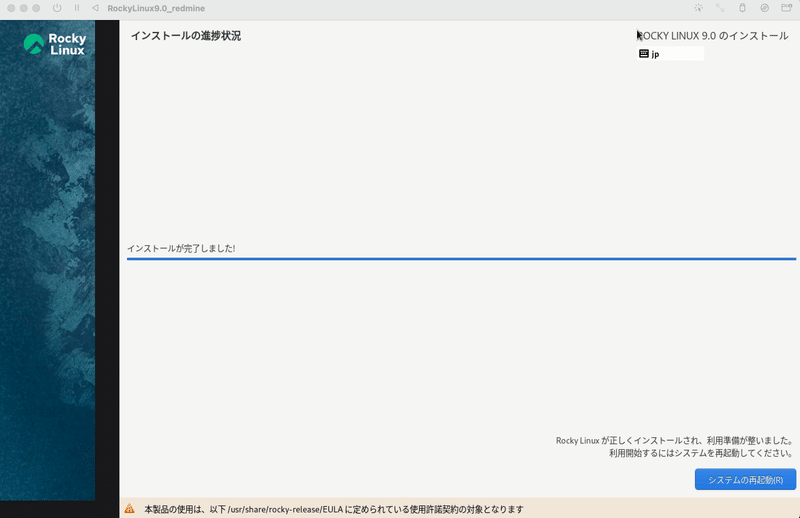This screenshot has height=518, width=800.
Task: Click the インストールの進捗状況 heading
Action: pyautogui.click(x=186, y=36)
